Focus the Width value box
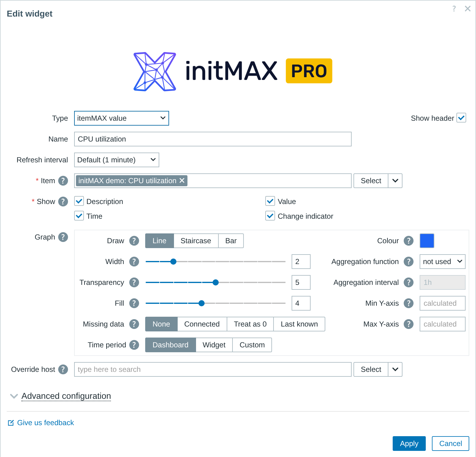Viewport: 476px width, 457px height. point(301,262)
